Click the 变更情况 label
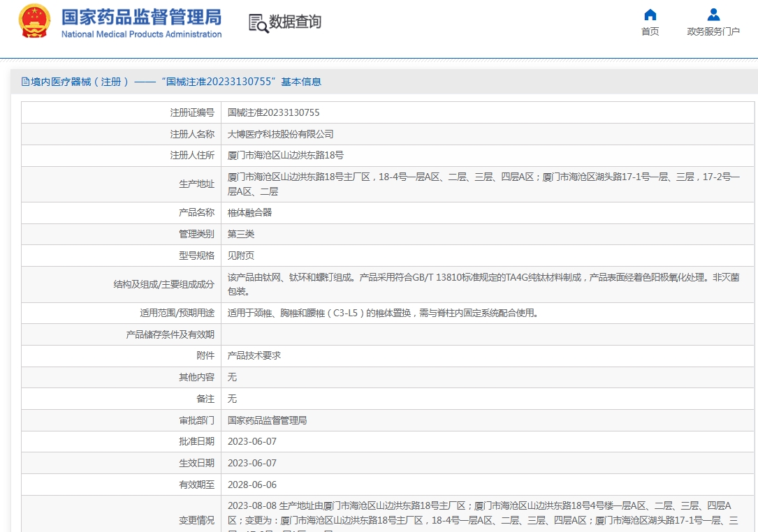 196,520
